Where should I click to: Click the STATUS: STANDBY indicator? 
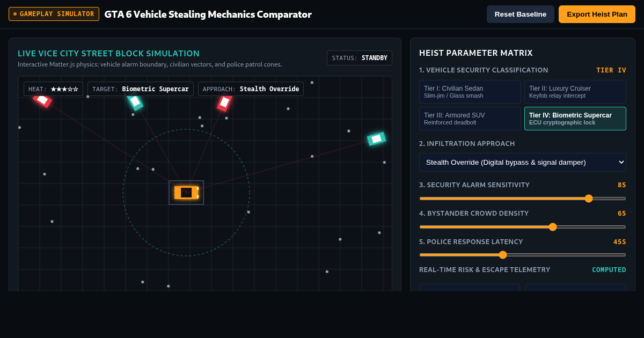click(360, 58)
